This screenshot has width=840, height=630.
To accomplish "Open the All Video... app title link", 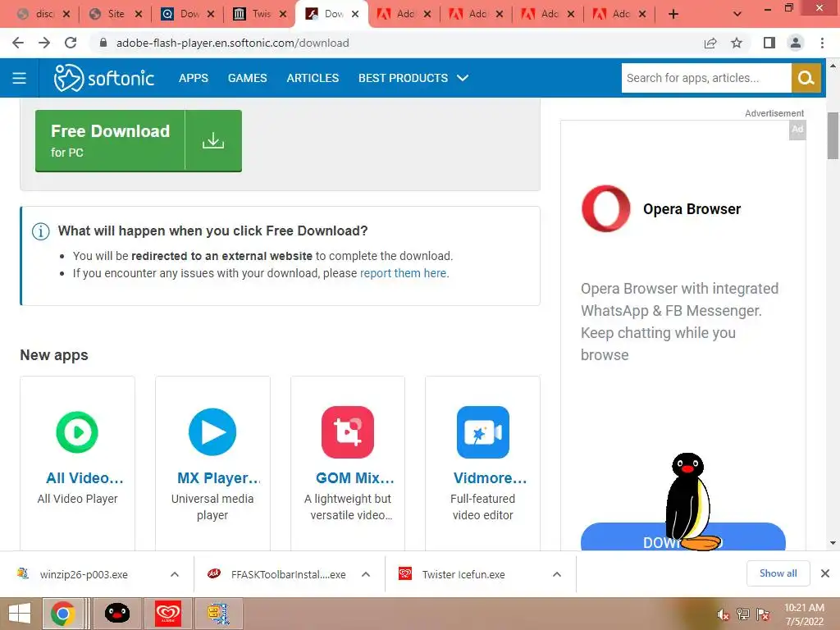I will click(84, 478).
